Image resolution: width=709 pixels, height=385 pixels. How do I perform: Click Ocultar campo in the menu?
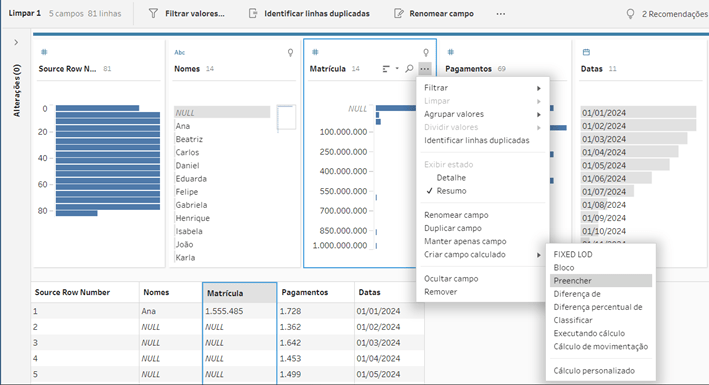point(451,279)
